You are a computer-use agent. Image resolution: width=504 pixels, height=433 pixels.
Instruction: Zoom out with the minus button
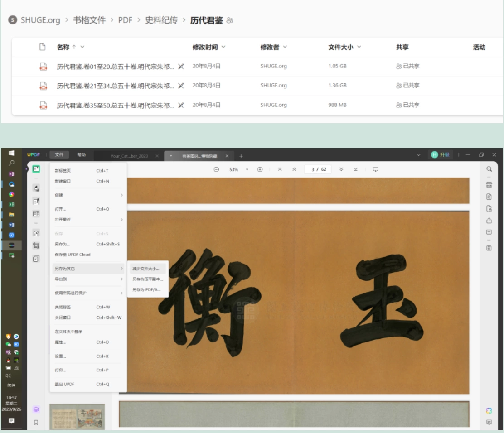pyautogui.click(x=216, y=169)
